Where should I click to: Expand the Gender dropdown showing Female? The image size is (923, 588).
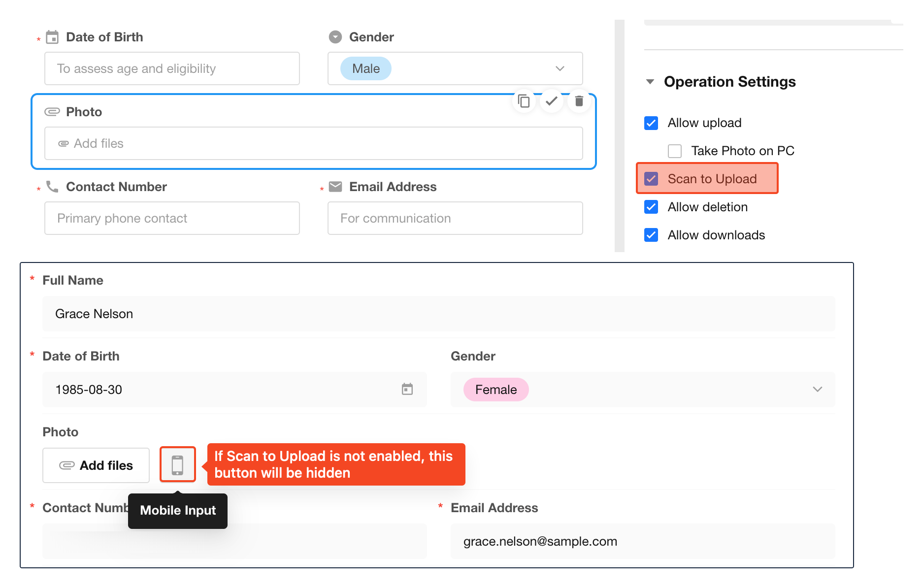[817, 390]
